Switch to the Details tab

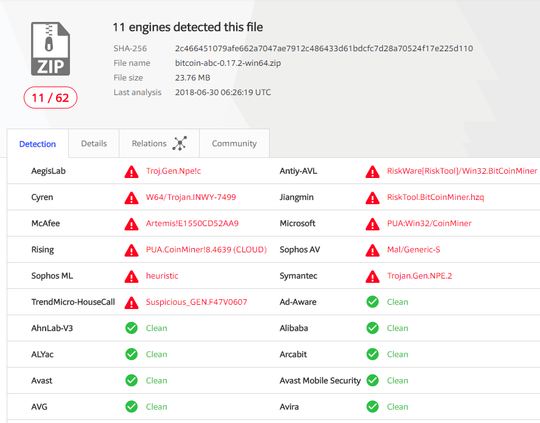[x=94, y=143]
